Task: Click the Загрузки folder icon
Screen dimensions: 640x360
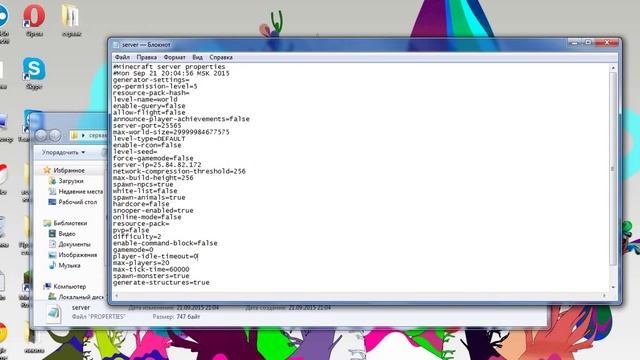Action: [x=52, y=181]
